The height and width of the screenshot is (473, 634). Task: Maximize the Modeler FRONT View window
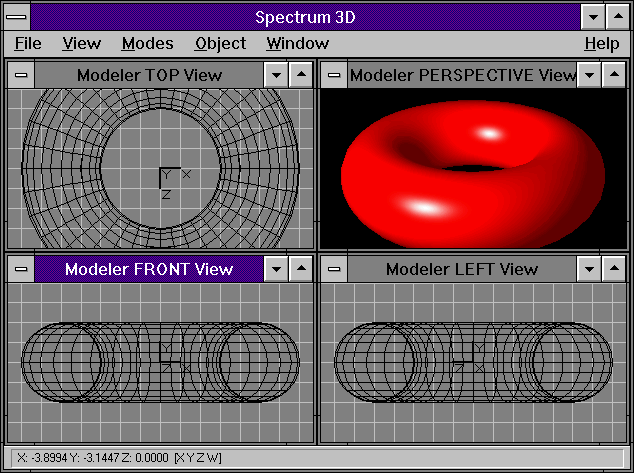(300, 269)
